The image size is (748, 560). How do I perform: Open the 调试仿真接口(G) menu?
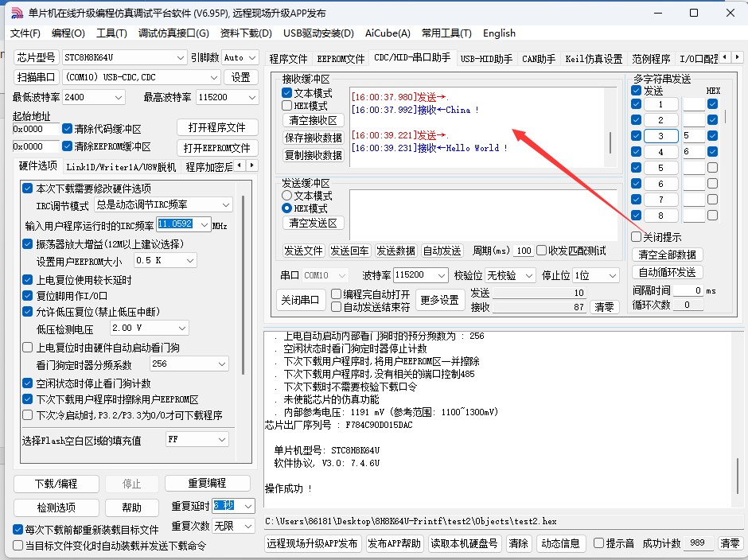(x=173, y=33)
